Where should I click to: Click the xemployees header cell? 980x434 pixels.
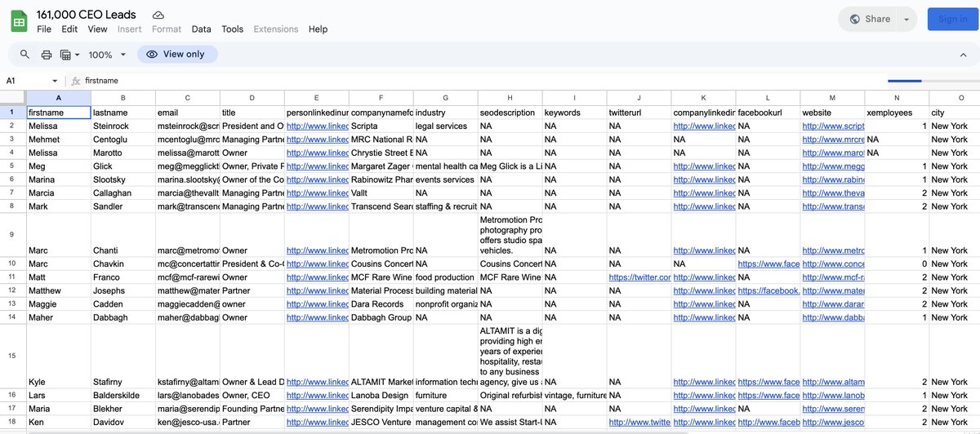(897, 113)
